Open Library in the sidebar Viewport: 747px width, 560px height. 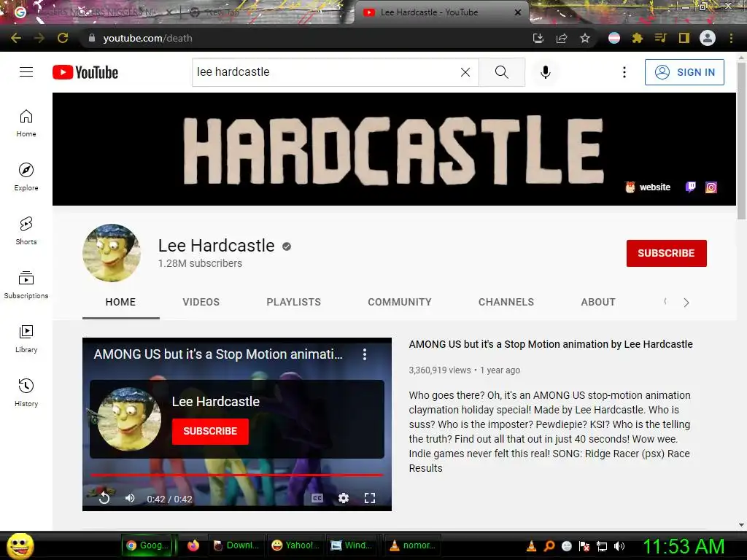[26, 338]
